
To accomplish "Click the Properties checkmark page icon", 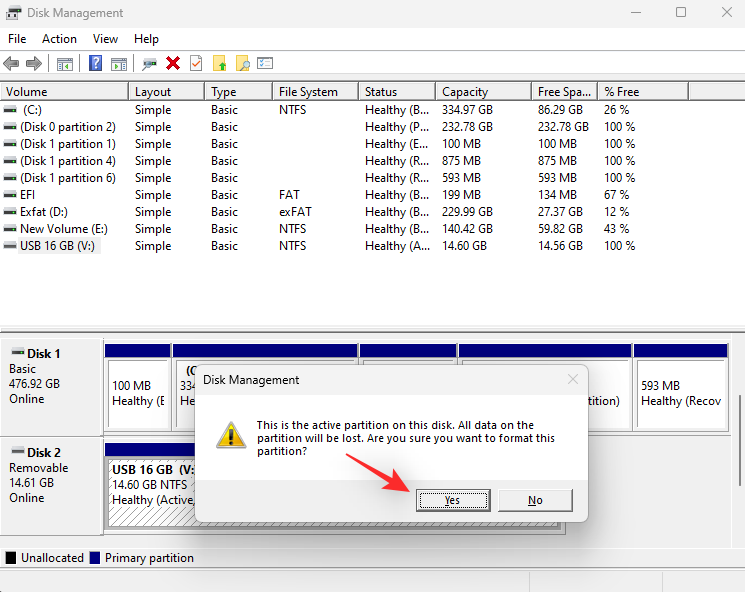I will pyautogui.click(x=196, y=63).
